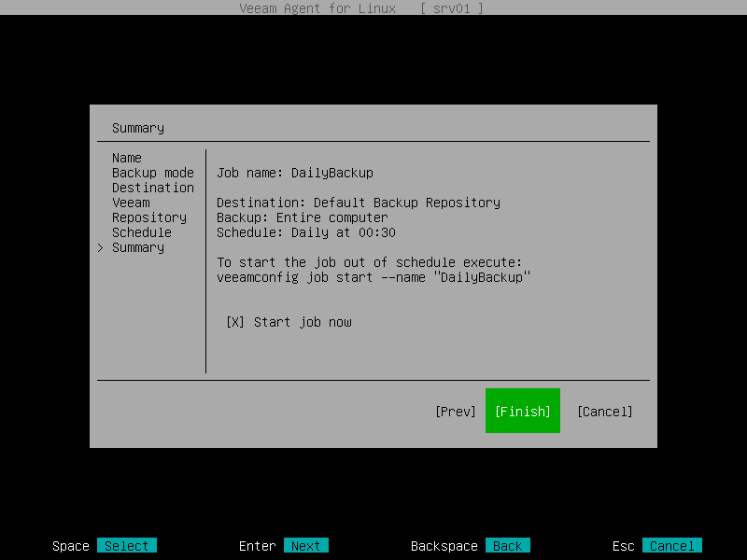747x560 pixels.
Task: Open the Repository step
Action: 149,217
